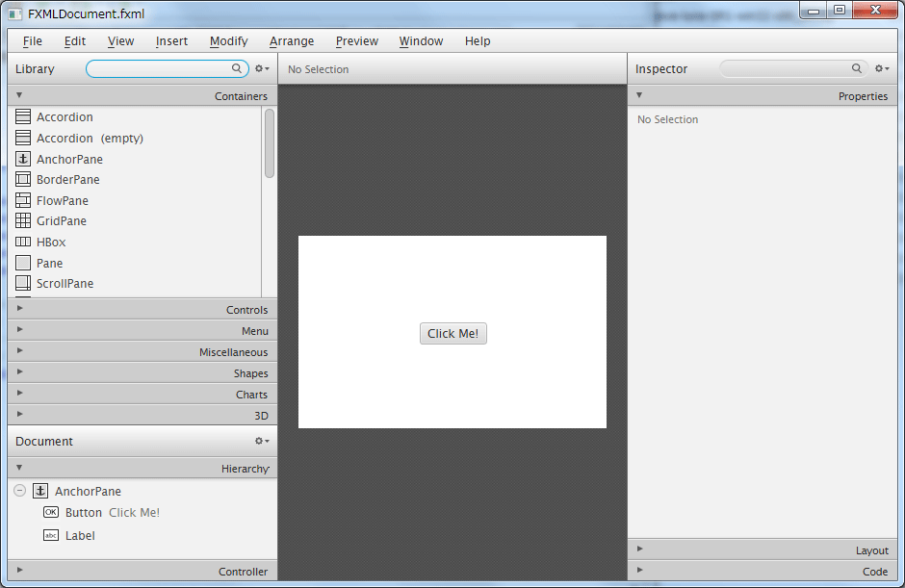Select the HBox icon
The image size is (905, 588).
[x=23, y=242]
